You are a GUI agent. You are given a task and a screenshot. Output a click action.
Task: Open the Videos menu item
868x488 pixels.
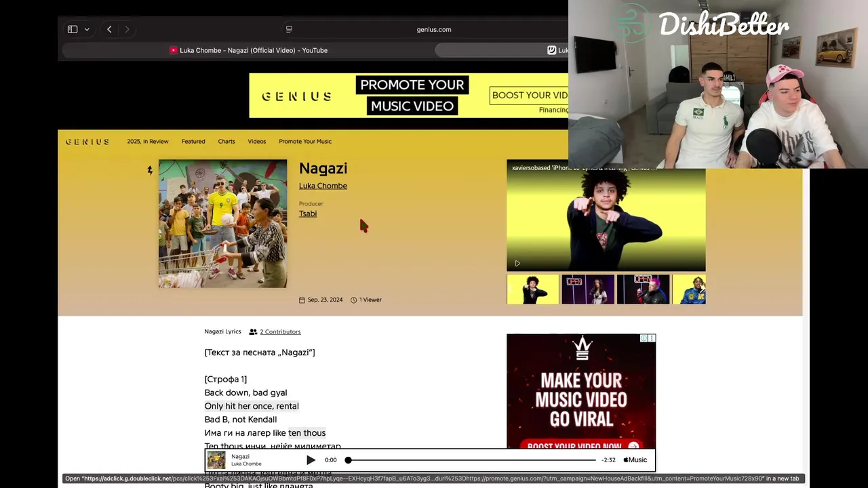(x=257, y=142)
